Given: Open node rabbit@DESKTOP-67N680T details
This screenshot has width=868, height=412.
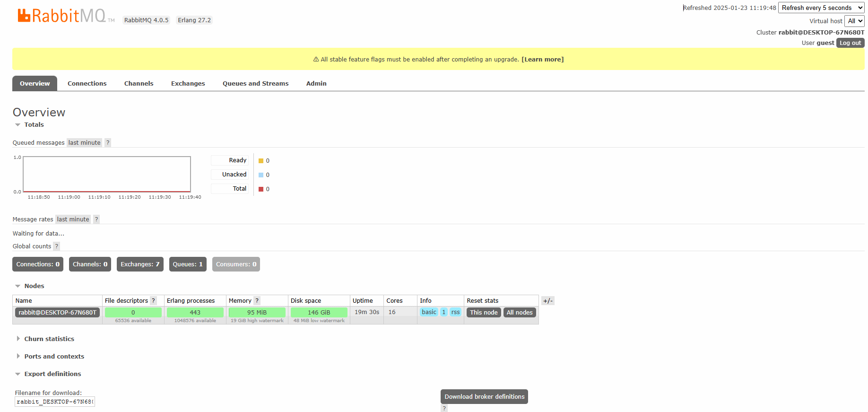Looking at the screenshot, I should coord(57,312).
